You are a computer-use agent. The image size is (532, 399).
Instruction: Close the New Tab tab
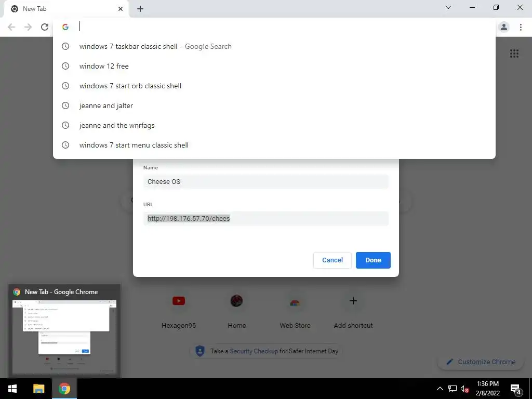pyautogui.click(x=121, y=9)
